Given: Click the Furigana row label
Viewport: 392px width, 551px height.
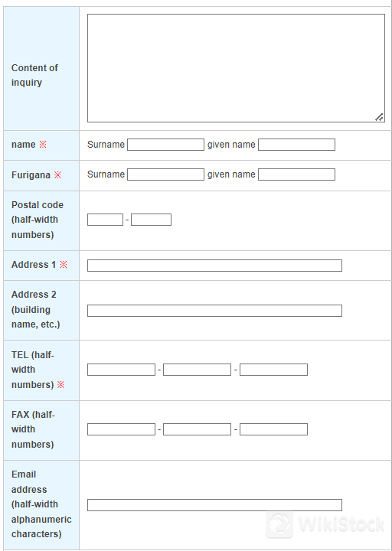Looking at the screenshot, I should tap(31, 175).
